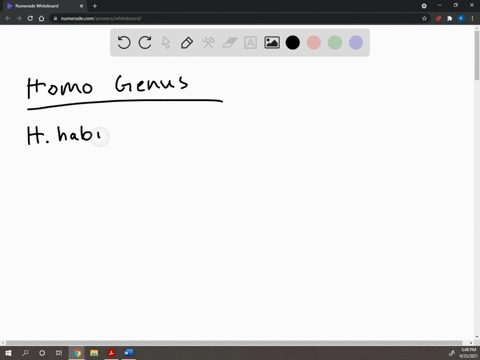The height and width of the screenshot is (360, 480).
Task: Open the crossed tools settings icon
Action: point(208,43)
